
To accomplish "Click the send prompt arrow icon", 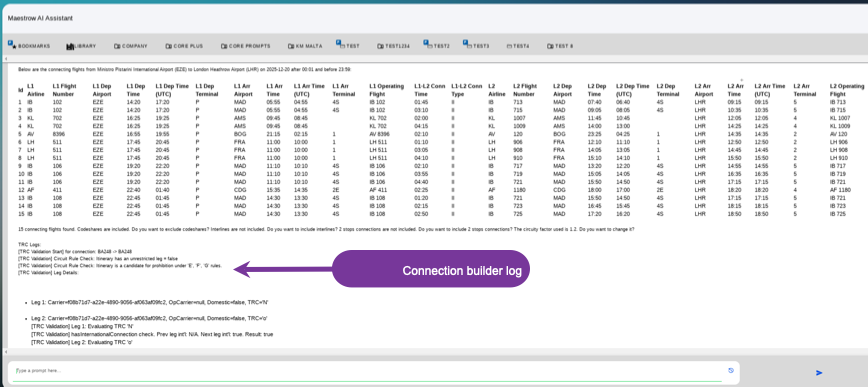I will (x=819, y=373).
